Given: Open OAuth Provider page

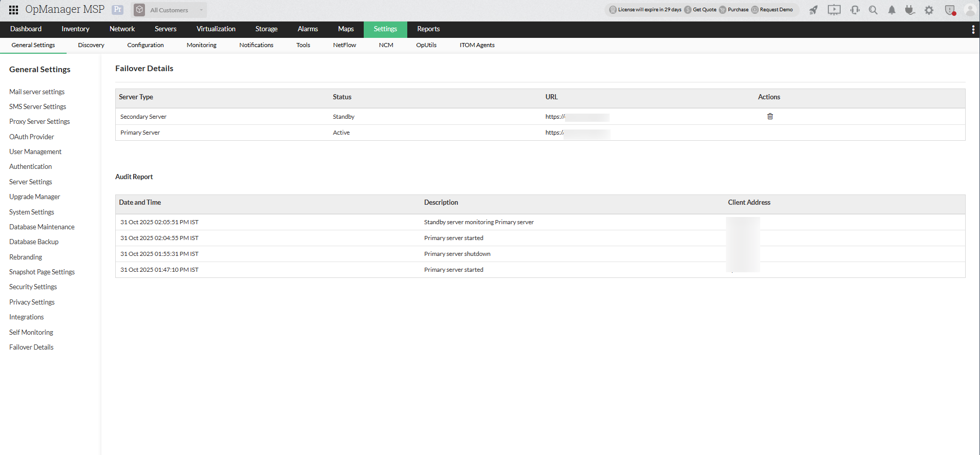Looking at the screenshot, I should point(31,137).
